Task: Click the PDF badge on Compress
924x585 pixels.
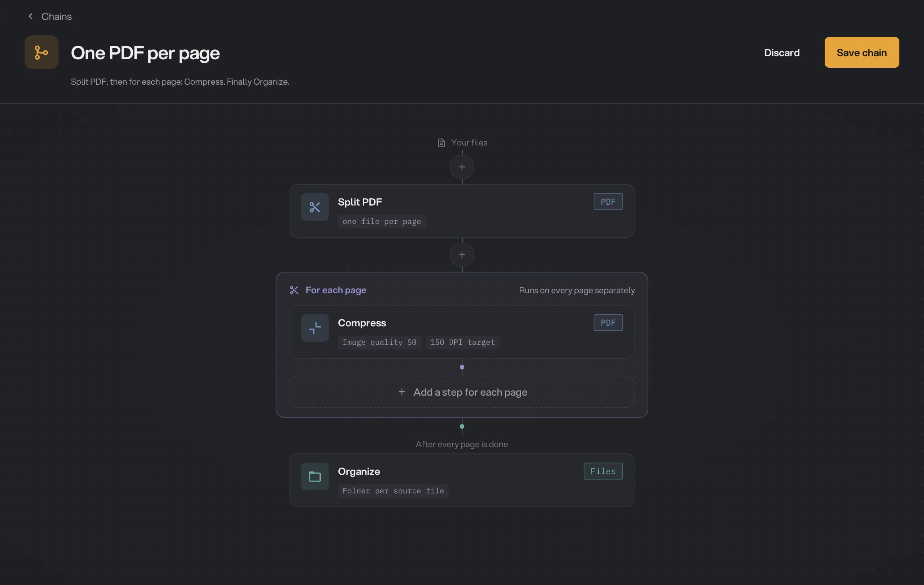Action: (x=608, y=323)
